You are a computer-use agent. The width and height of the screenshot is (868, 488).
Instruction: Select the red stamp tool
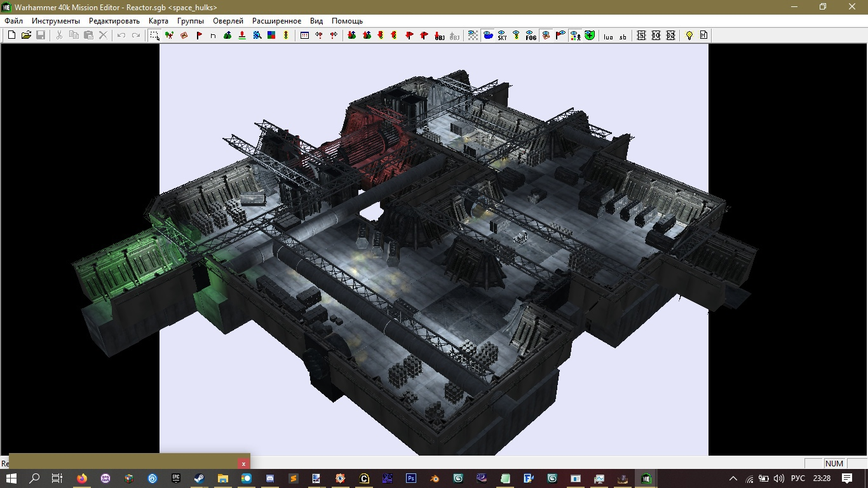pyautogui.click(x=242, y=36)
